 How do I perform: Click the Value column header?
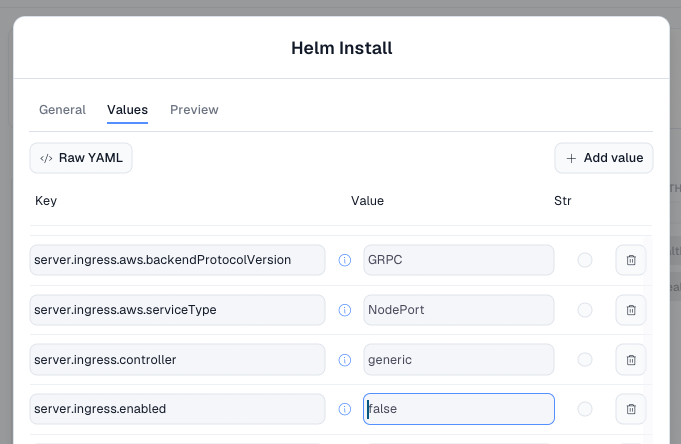(x=367, y=201)
